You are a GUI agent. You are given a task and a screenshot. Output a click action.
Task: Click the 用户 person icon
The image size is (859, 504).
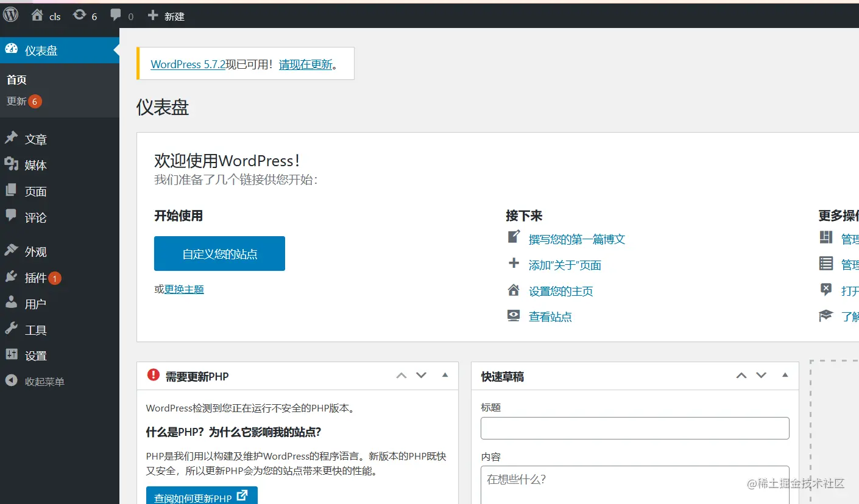(11, 303)
